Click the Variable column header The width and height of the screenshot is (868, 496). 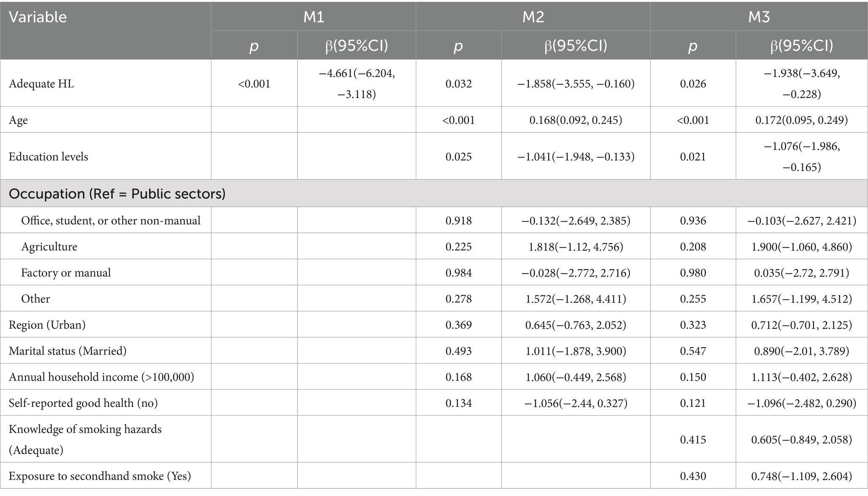38,17
